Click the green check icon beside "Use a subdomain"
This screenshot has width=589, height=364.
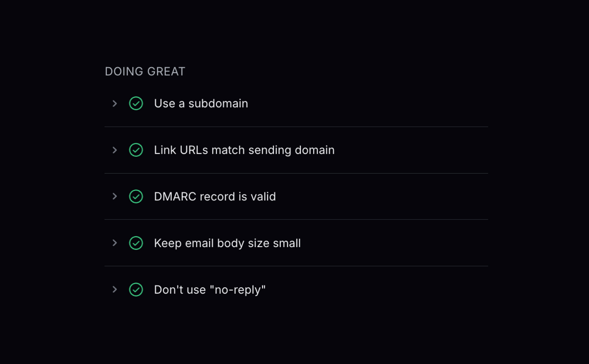coord(136,103)
